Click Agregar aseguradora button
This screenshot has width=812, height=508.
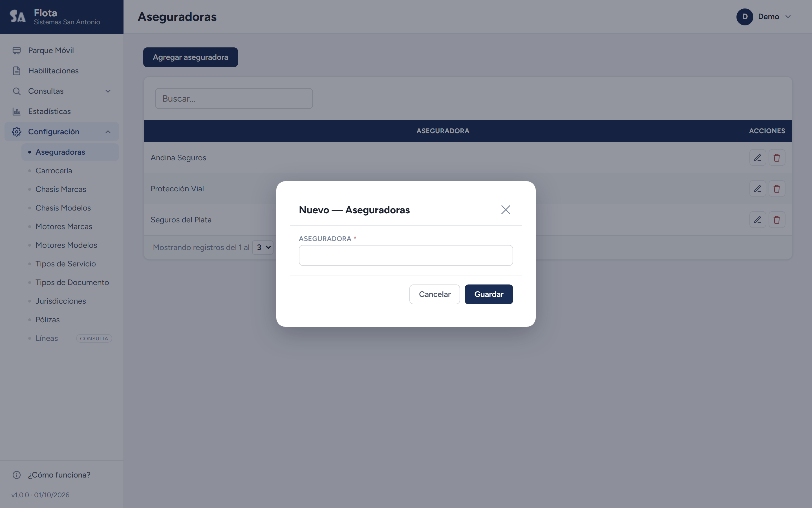191,57
